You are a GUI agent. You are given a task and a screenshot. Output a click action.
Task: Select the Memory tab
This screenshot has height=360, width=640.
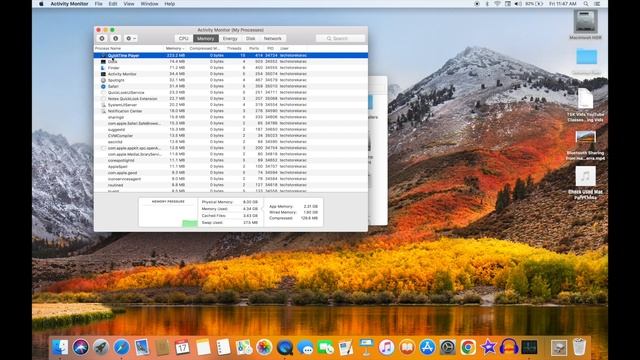(206, 38)
